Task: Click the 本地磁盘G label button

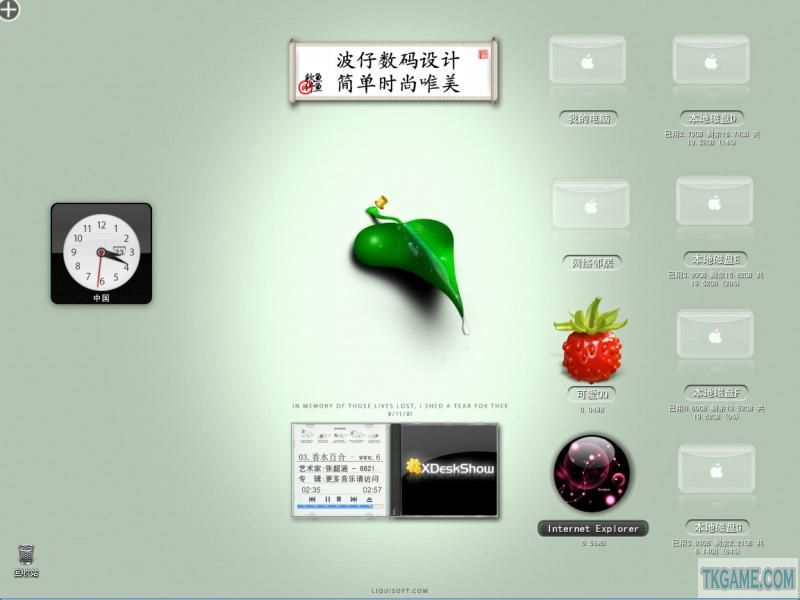Action: [x=717, y=527]
